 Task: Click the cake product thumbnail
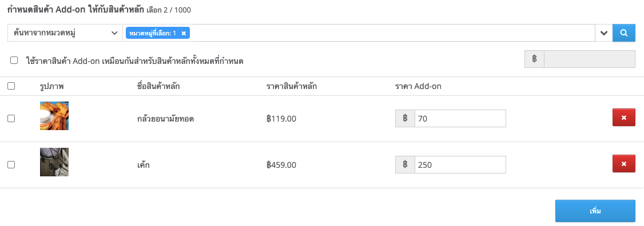tap(54, 162)
